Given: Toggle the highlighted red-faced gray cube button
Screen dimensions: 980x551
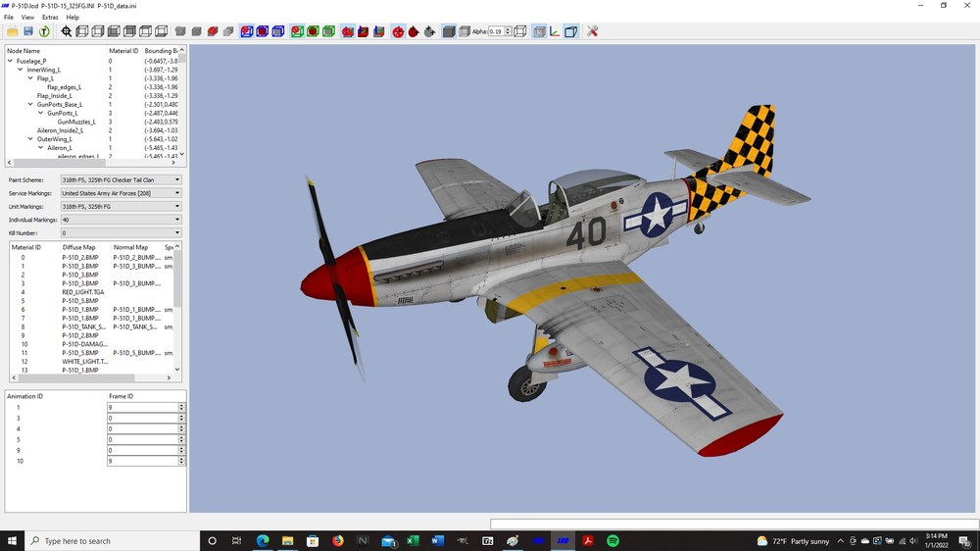Looking at the screenshot, I should tap(539, 31).
